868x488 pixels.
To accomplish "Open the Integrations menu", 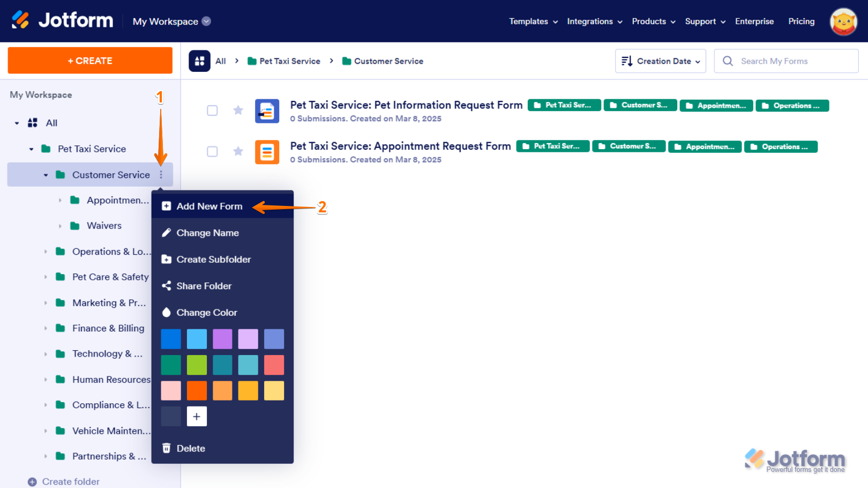I will (595, 21).
